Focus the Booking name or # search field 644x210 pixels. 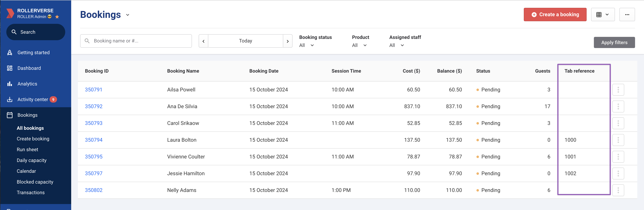click(x=136, y=41)
